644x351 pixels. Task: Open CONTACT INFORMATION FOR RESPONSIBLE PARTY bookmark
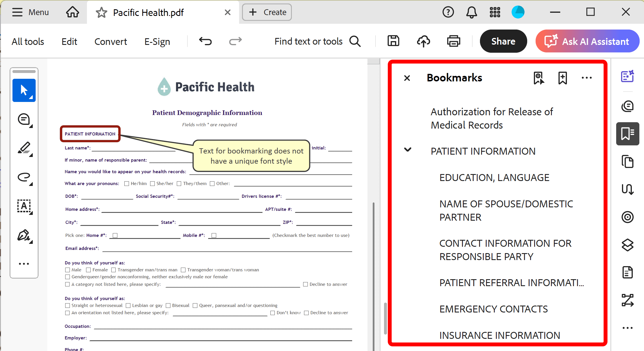click(505, 250)
